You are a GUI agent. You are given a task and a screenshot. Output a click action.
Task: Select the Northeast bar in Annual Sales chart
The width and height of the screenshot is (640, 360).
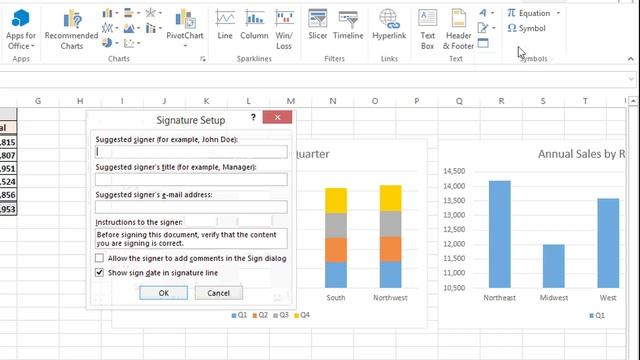[x=500, y=234]
